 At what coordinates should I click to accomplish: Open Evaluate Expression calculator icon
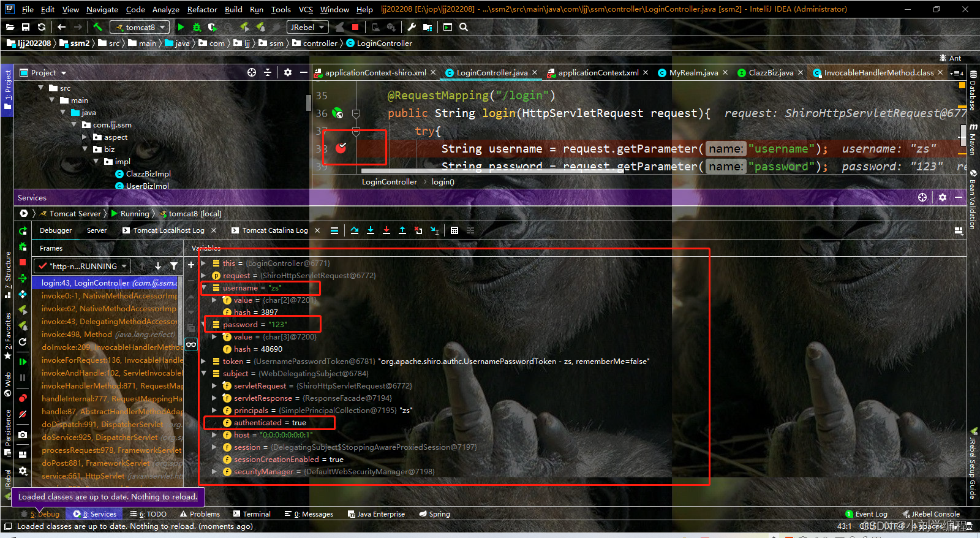click(454, 230)
